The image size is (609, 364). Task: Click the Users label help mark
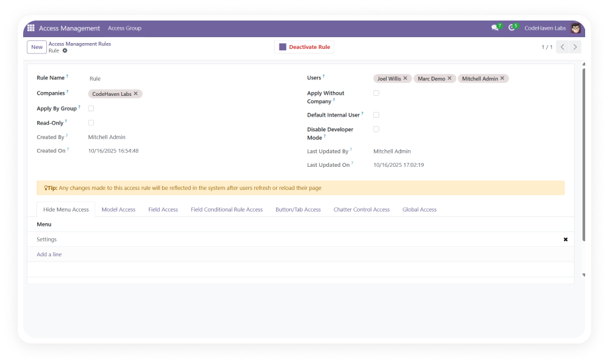pos(324,76)
